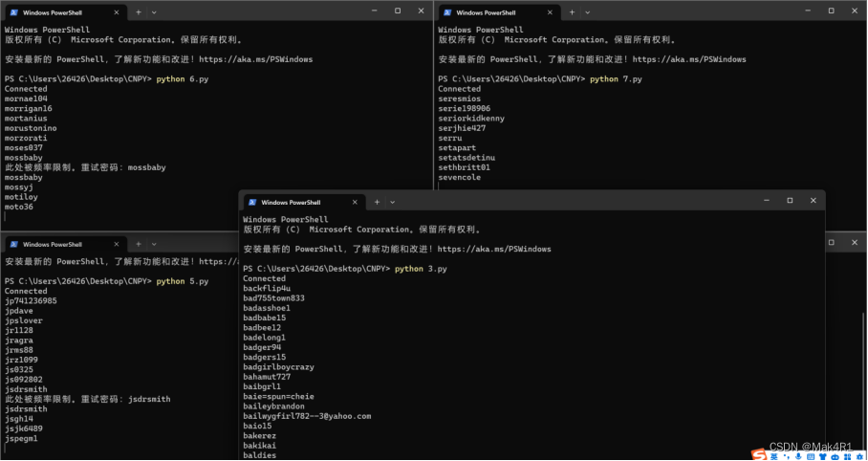Open the profile dropdown in the 5.py window
Image resolution: width=868 pixels, height=461 pixels.
(x=154, y=244)
